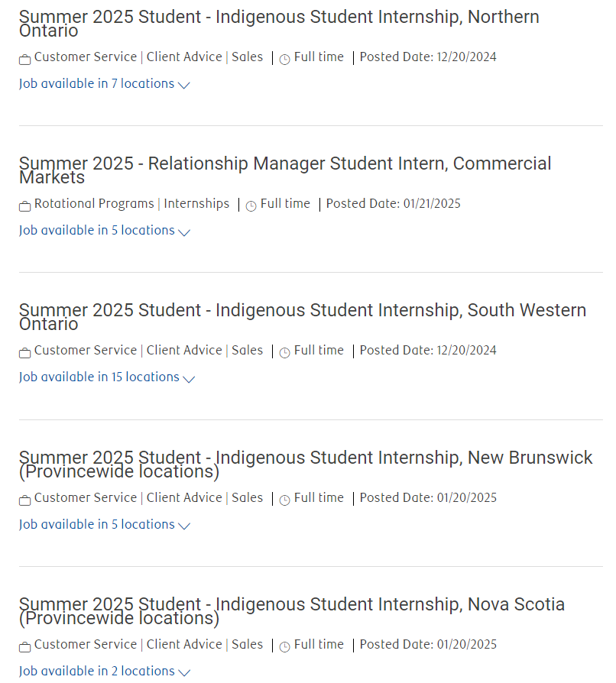Viewport: 616px width, 683px height.
Task: Click the clock icon on New Brunswick listing
Action: click(x=284, y=500)
